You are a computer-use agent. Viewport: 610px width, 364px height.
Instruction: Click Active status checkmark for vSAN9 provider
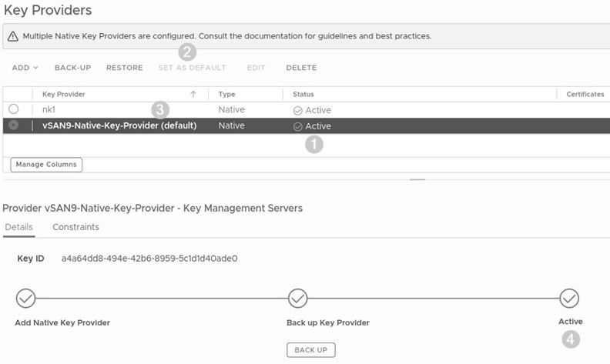click(297, 127)
